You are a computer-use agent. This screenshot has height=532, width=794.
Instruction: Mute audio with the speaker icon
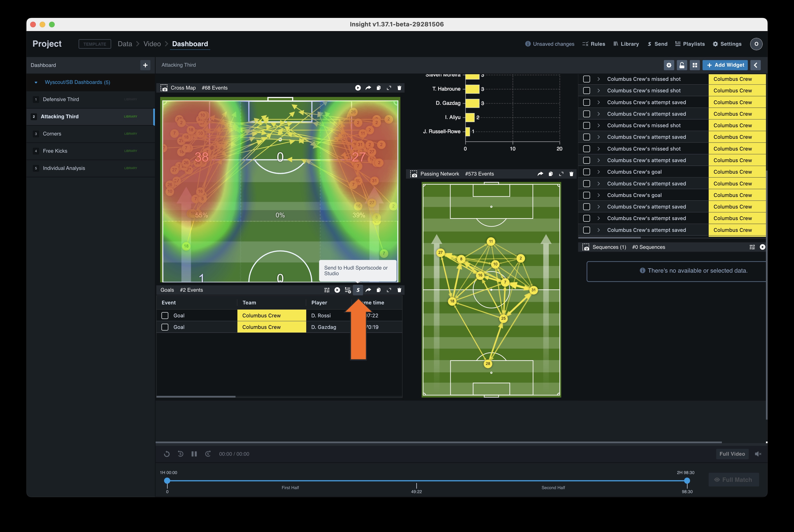click(x=758, y=454)
